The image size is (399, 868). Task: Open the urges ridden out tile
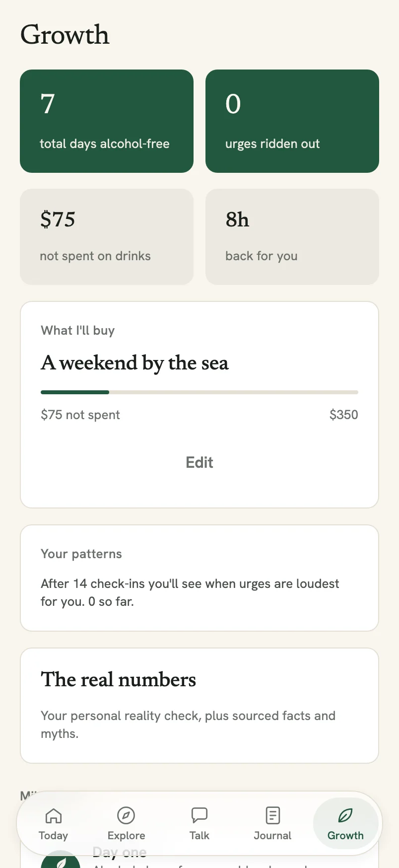(292, 121)
